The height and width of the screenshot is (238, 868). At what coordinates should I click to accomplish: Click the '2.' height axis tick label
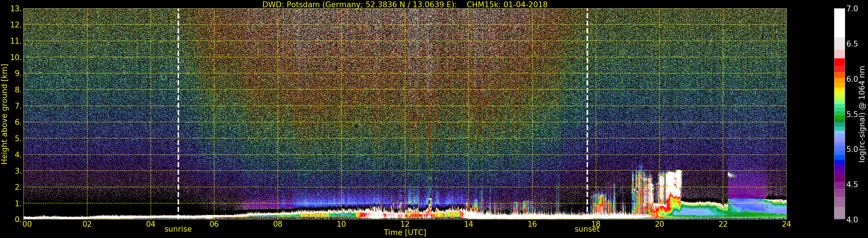(x=18, y=187)
